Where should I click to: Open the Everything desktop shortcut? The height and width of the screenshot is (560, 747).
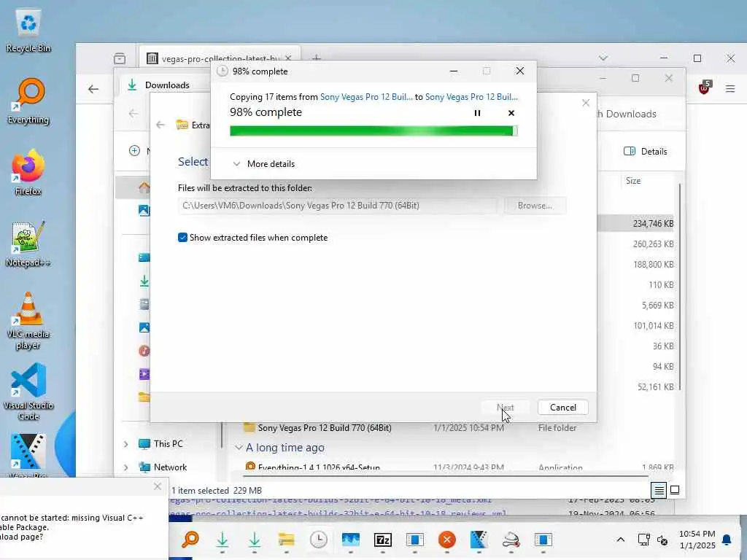coord(28,101)
